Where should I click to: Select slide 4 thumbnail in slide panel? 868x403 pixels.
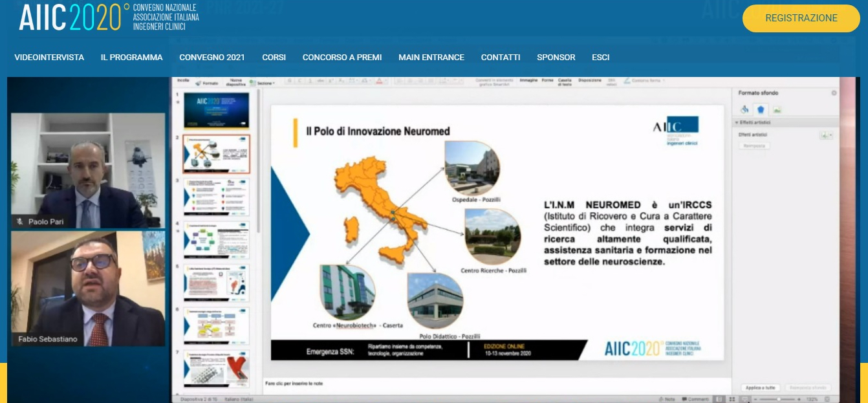[216, 240]
